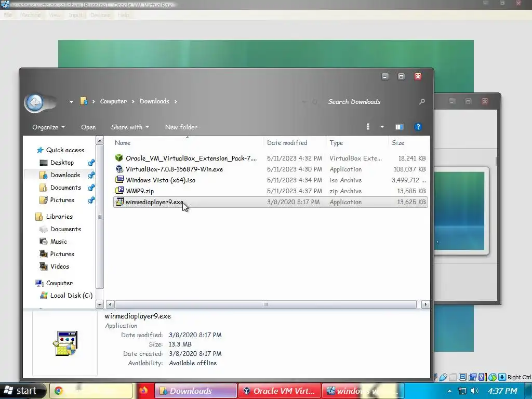The image size is (532, 399).
Task: Click the 4:37 PM taskbar clock
Action: click(x=502, y=391)
